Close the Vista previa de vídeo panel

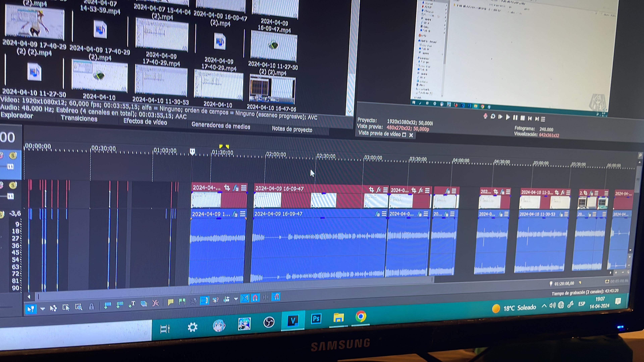(411, 135)
